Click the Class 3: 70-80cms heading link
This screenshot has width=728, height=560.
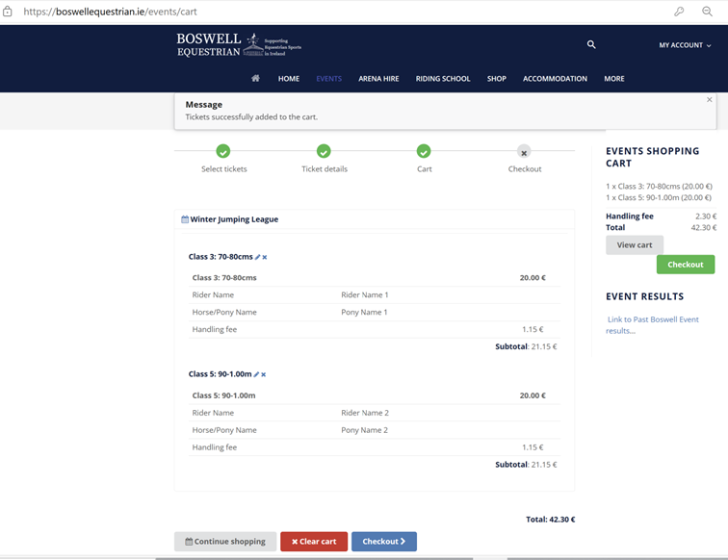(221, 257)
